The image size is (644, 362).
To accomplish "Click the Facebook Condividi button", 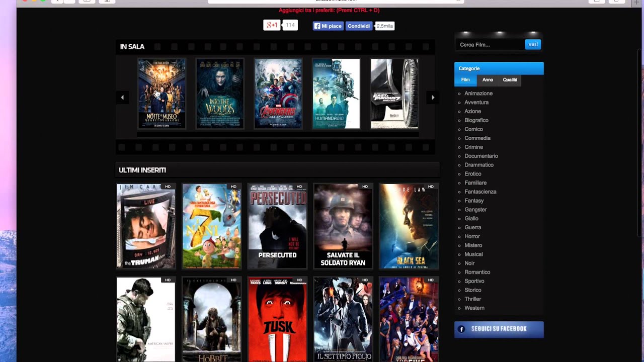I will coord(359,26).
